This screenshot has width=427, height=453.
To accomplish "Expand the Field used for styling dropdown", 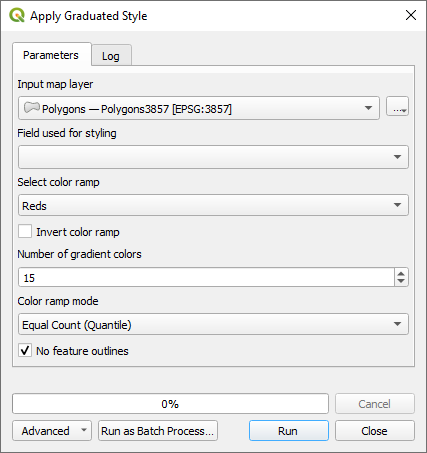I will click(x=213, y=157).
